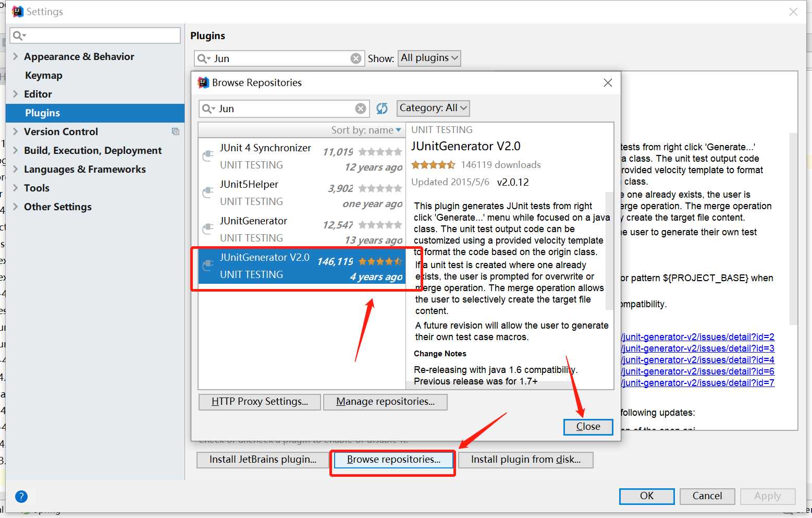This screenshot has width=812, height=518.
Task: Click the Settings plugin details scrollbar
Action: pos(793,228)
